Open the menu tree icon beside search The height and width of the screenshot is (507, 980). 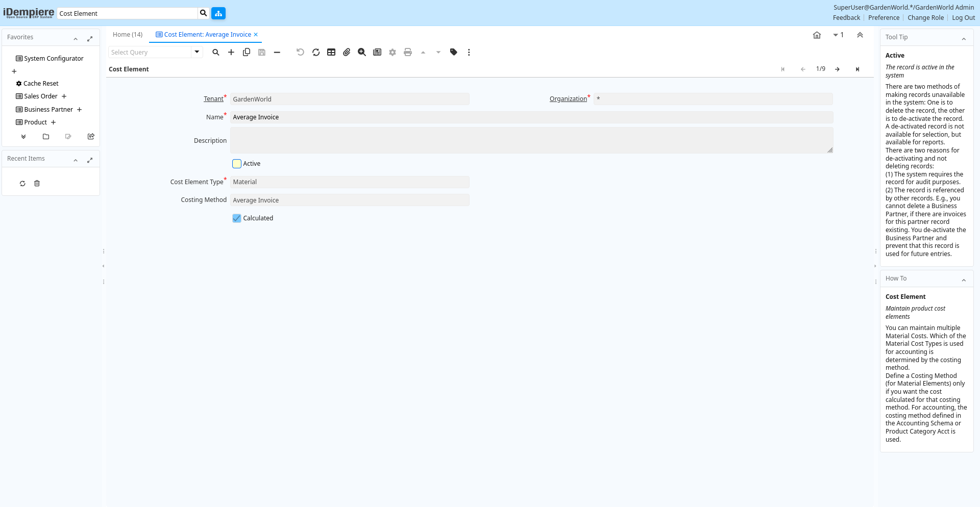tap(218, 13)
